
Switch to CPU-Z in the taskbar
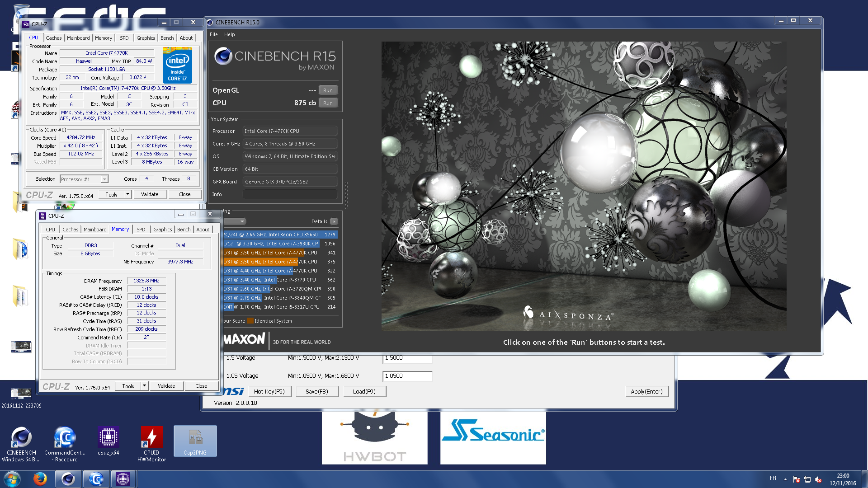pos(123,479)
